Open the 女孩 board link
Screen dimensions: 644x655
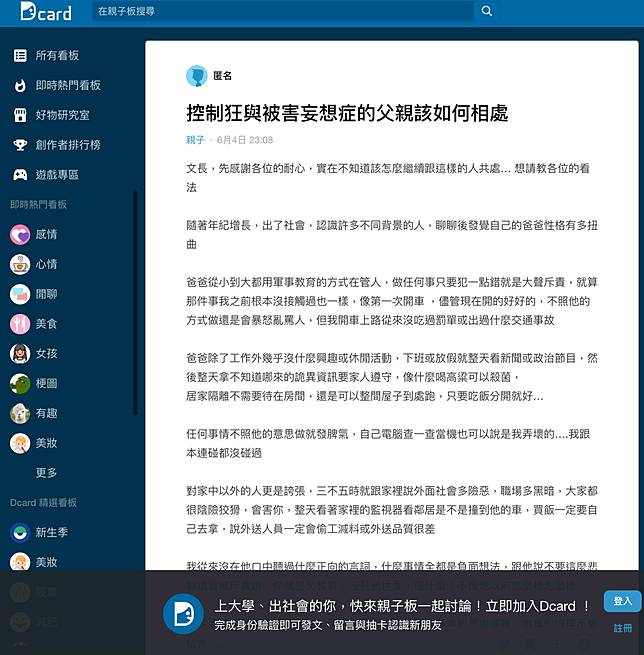(x=46, y=354)
